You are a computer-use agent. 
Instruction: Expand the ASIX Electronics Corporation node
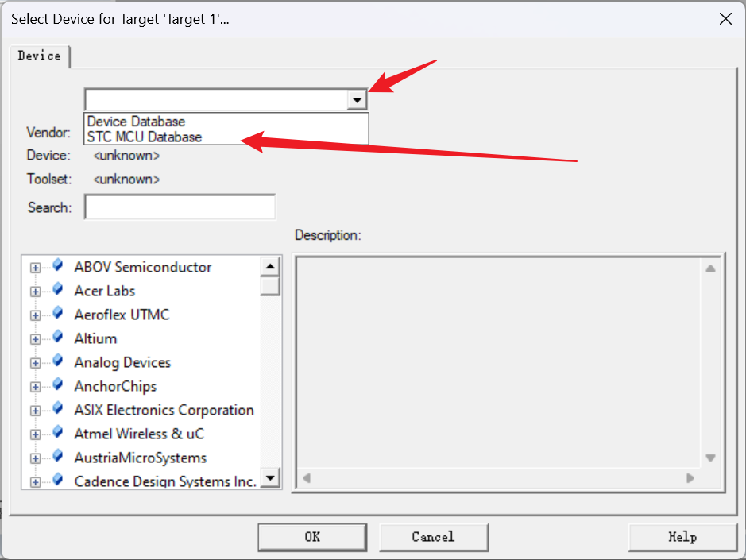[35, 411]
